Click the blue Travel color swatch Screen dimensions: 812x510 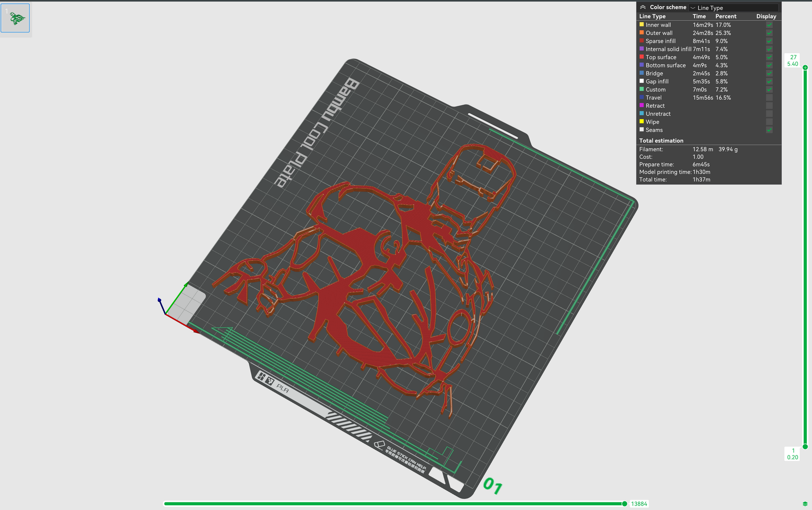tap(641, 97)
